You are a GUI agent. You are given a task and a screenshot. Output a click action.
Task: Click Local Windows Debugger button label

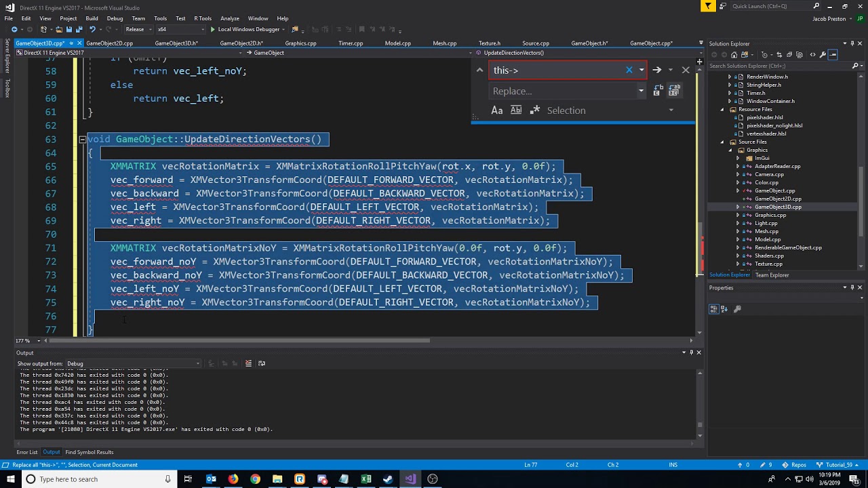(x=249, y=29)
